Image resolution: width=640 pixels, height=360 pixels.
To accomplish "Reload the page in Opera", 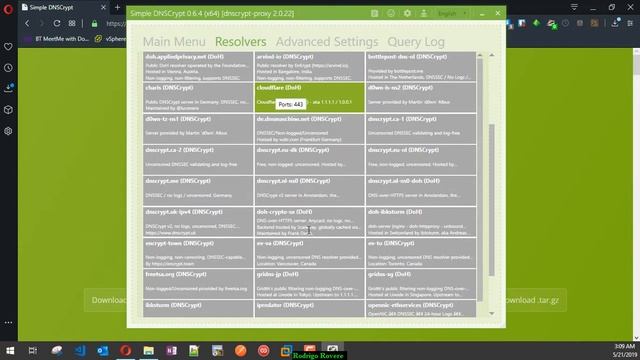I will coord(57,24).
